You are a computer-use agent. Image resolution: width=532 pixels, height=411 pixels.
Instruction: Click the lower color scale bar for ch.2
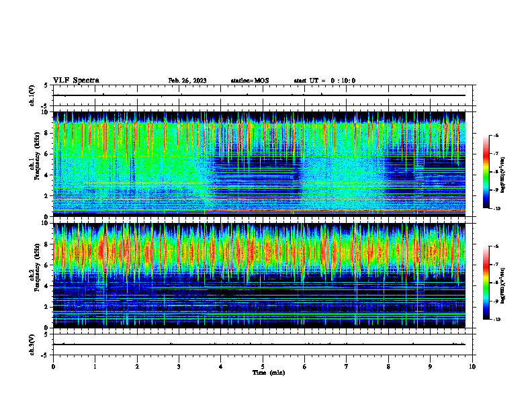[486, 283]
